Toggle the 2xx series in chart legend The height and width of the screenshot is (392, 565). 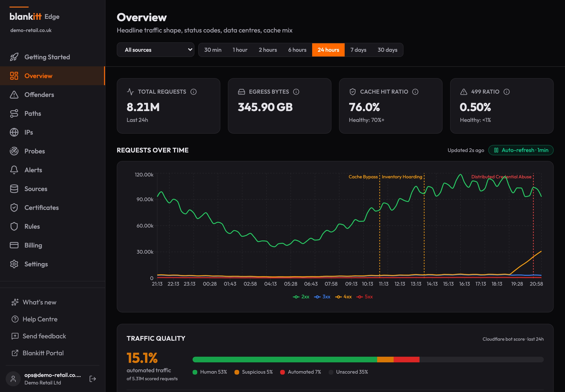[301, 297]
